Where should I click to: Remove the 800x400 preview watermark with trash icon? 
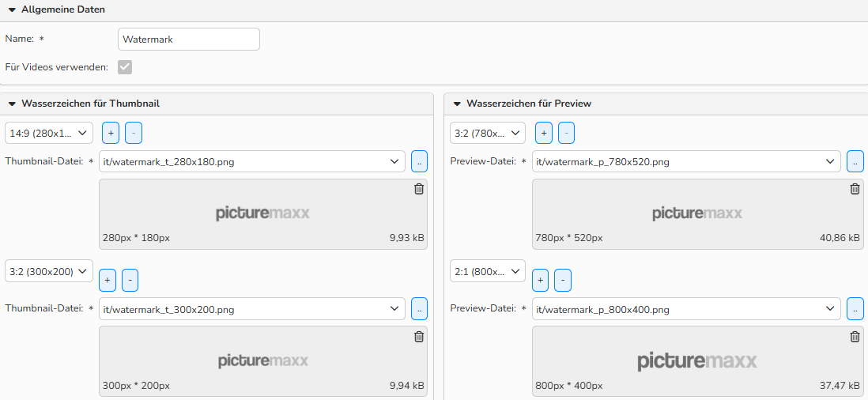pyautogui.click(x=855, y=336)
